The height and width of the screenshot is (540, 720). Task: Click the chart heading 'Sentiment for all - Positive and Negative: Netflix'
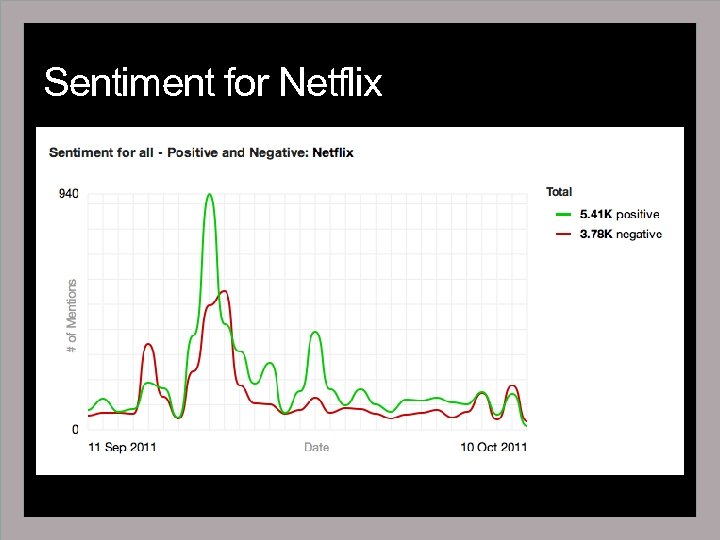[x=201, y=152]
